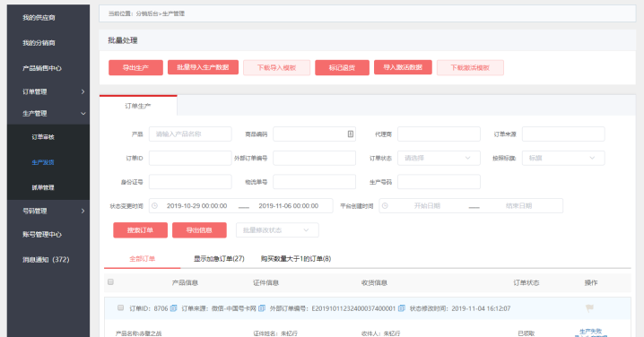Screen dimensions: 644x337
Task: Click the 订单状态 column header
Action: coord(527,282)
